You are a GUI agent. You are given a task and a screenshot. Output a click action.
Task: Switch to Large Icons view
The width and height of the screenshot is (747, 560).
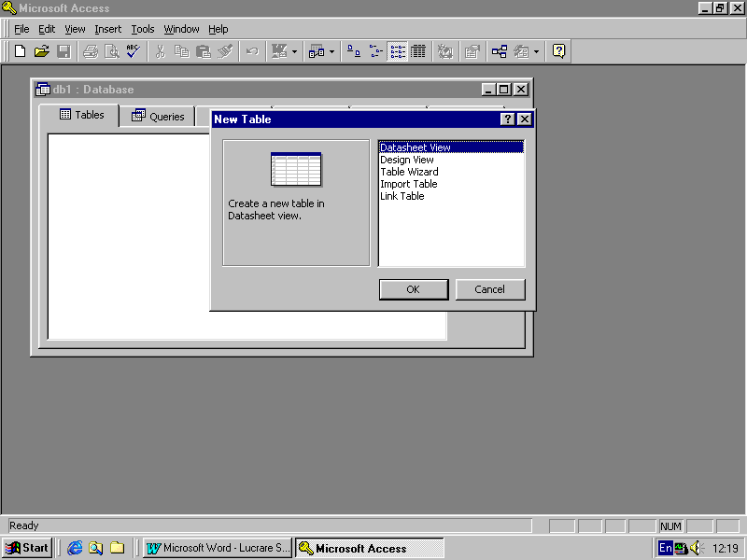pos(354,51)
